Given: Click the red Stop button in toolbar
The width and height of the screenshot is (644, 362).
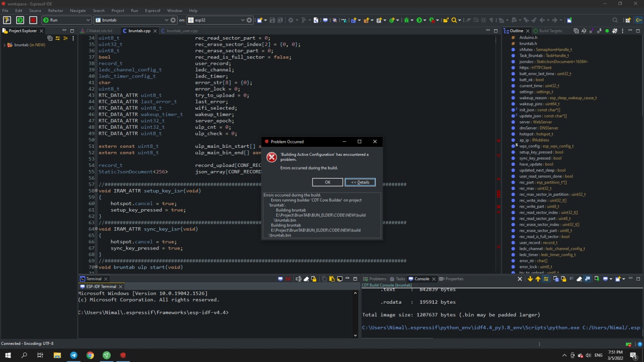Looking at the screenshot, I should (x=33, y=20).
